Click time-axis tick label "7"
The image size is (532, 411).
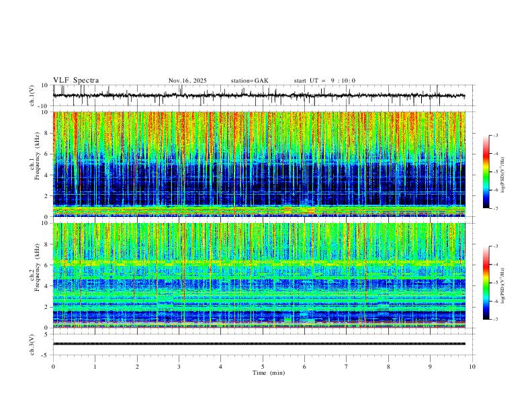[347, 367]
